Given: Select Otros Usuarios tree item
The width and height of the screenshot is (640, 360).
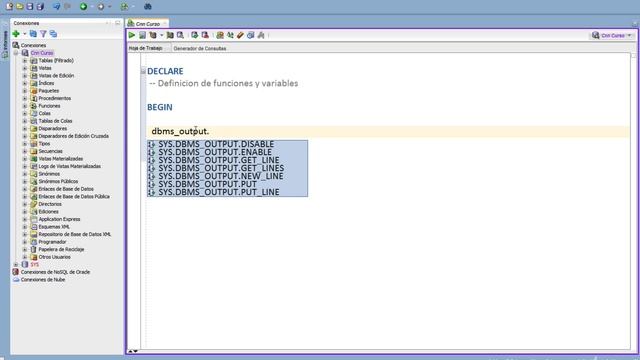Looking at the screenshot, I should [55, 257].
